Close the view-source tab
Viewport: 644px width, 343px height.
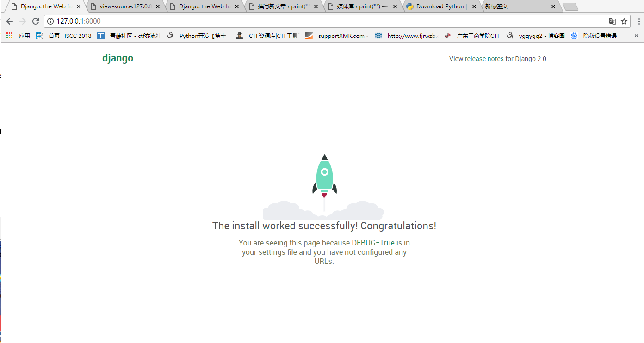pos(158,6)
